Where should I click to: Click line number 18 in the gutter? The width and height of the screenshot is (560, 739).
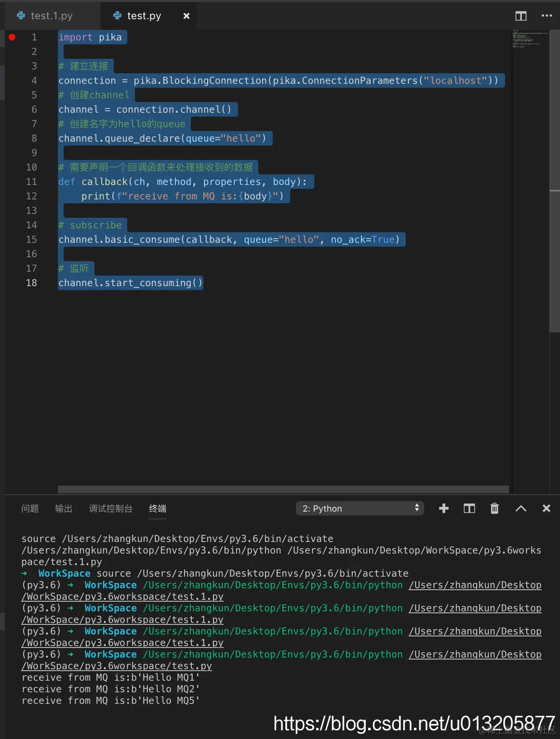click(x=31, y=283)
